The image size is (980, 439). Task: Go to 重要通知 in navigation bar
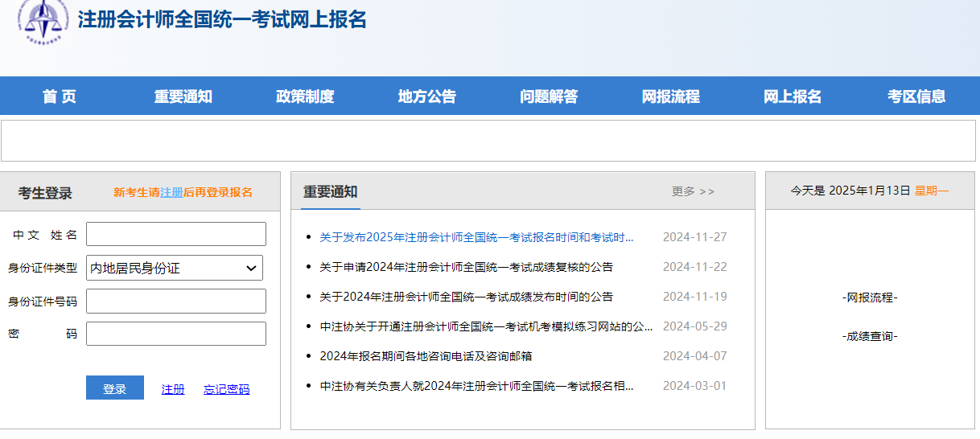pyautogui.click(x=183, y=96)
